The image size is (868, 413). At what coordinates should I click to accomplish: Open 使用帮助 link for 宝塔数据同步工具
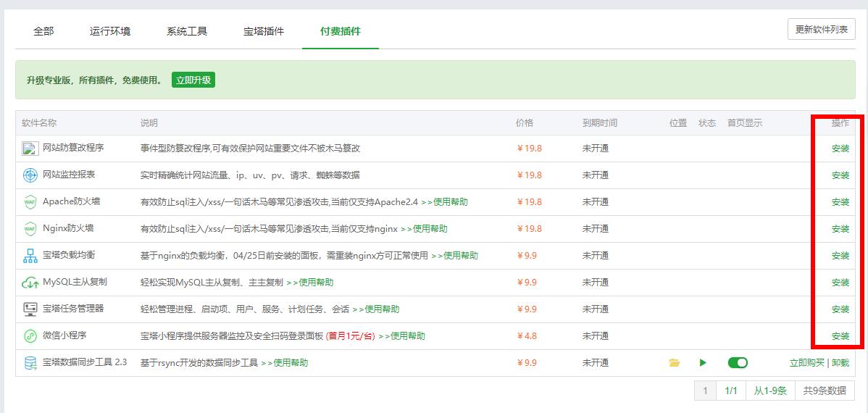285,362
